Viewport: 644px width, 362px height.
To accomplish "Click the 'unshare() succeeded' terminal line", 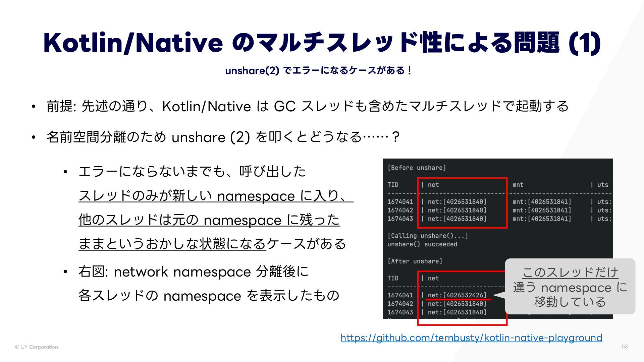I will [422, 244].
